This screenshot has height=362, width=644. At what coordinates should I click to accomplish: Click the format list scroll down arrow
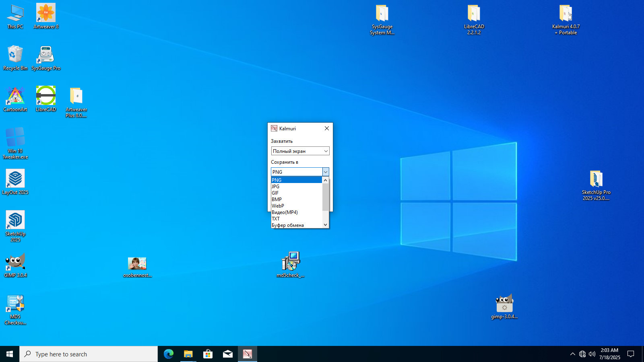pyautogui.click(x=326, y=225)
